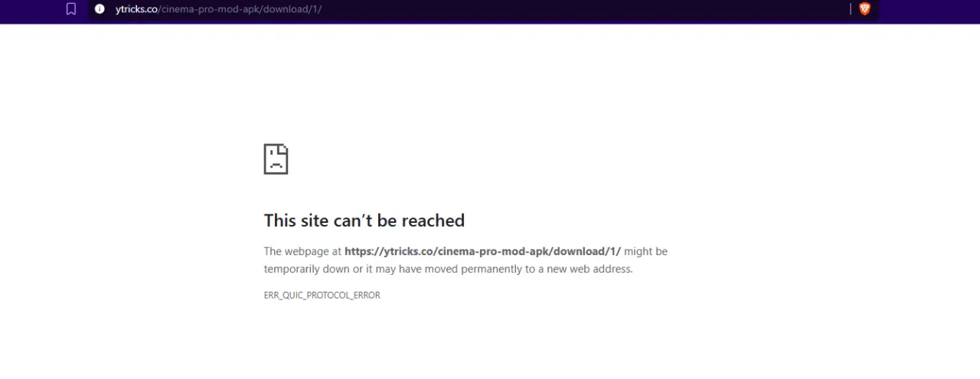Focus the address bar with ytricks.co URL
This screenshot has width=980, height=379.
482,9
